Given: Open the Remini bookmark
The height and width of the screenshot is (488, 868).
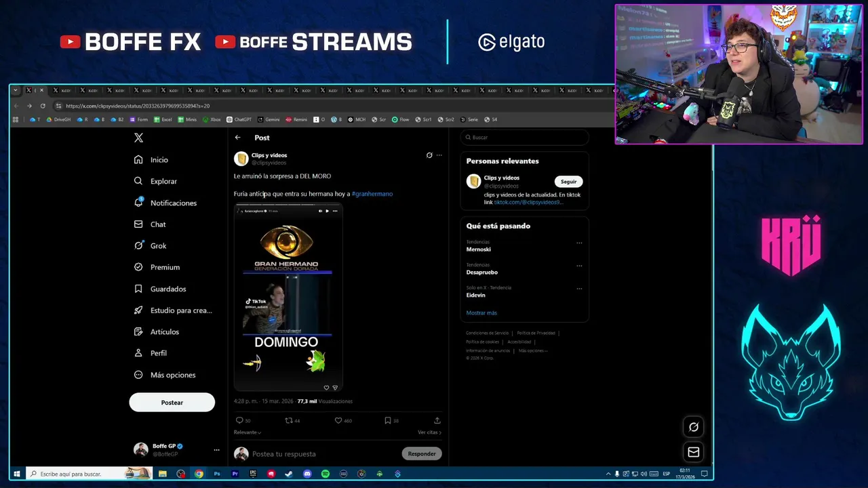Looking at the screenshot, I should [x=296, y=119].
